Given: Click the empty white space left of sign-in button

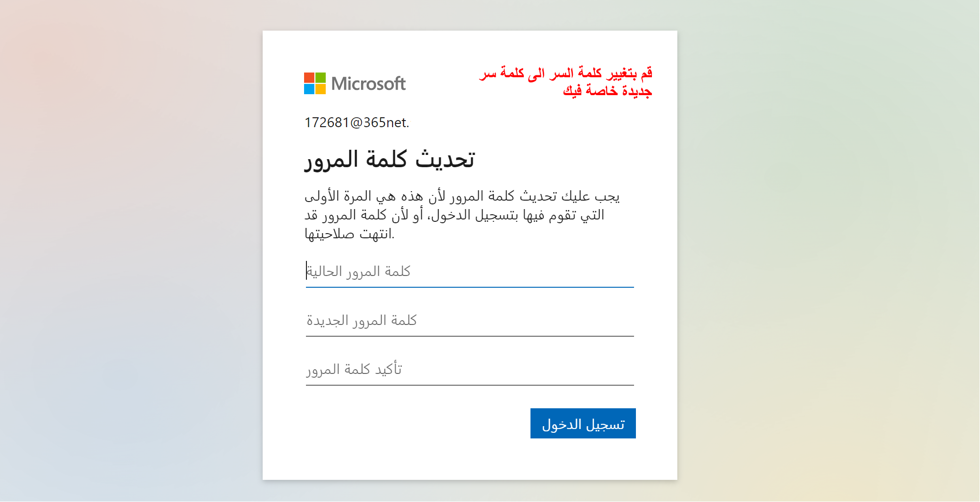Looking at the screenshot, I should point(414,423).
